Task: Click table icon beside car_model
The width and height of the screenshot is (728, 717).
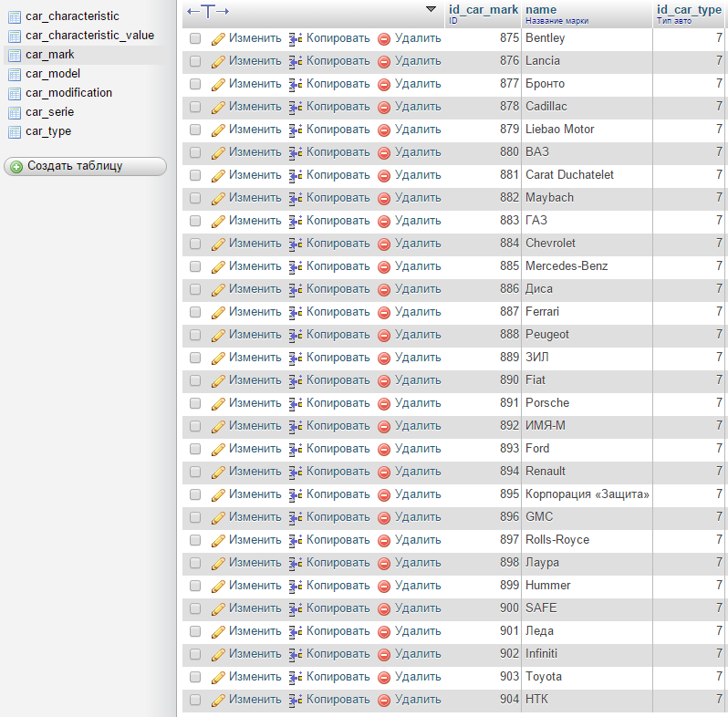Action: [x=15, y=75]
